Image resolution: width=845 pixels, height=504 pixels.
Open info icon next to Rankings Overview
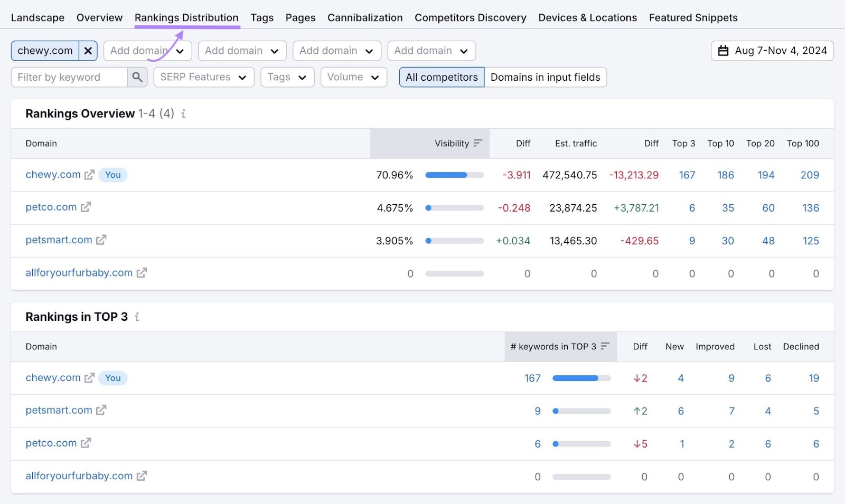tap(183, 113)
